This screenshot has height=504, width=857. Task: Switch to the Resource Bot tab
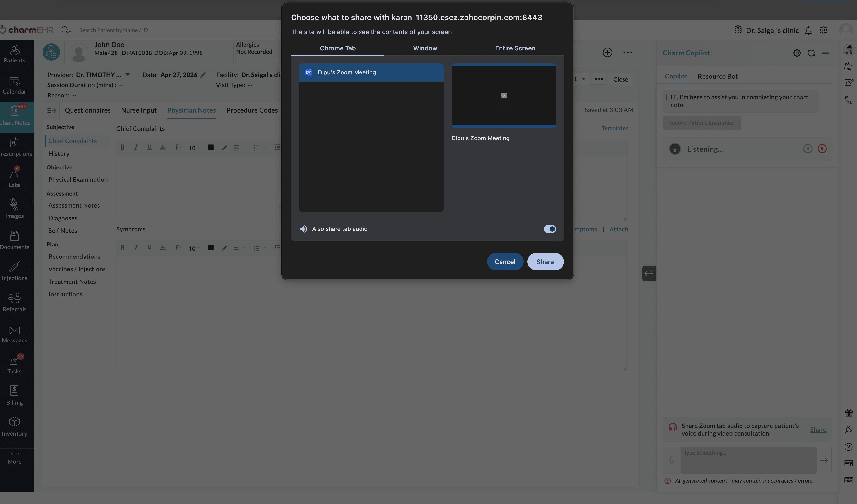(x=717, y=77)
